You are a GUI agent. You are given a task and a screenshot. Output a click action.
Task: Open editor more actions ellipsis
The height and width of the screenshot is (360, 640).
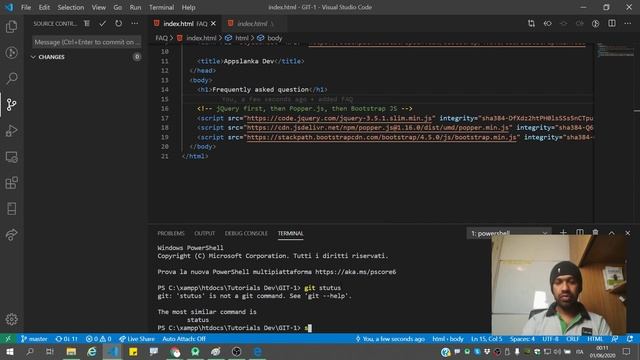(x=627, y=24)
